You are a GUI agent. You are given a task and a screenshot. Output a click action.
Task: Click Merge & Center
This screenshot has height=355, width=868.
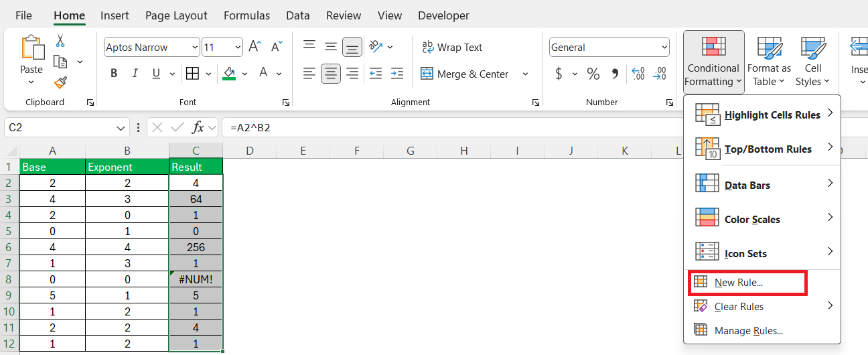click(x=465, y=74)
